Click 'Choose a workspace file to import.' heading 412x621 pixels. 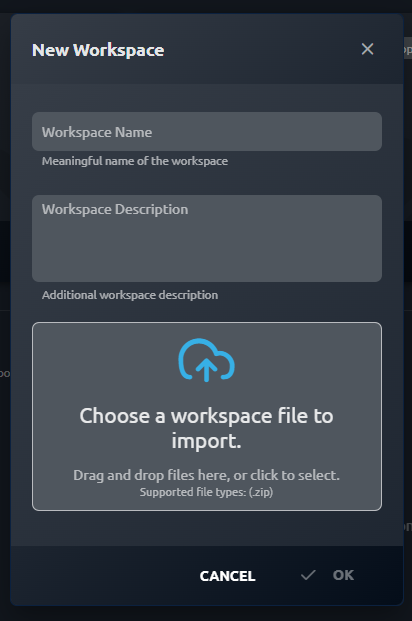206,428
